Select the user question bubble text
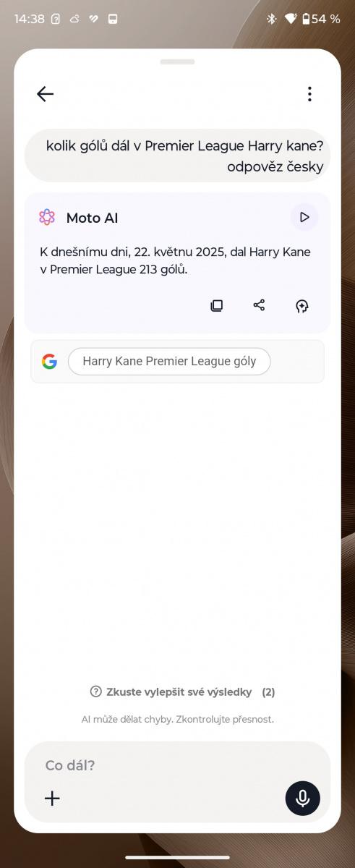Image resolution: width=355 pixels, height=868 pixels. [184, 156]
